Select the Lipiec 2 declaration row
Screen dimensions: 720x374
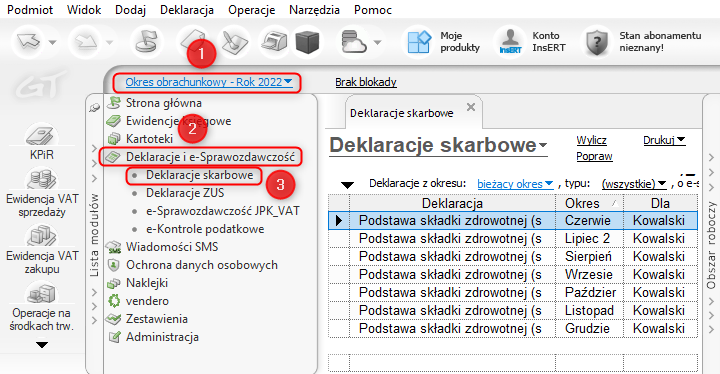tap(513, 238)
